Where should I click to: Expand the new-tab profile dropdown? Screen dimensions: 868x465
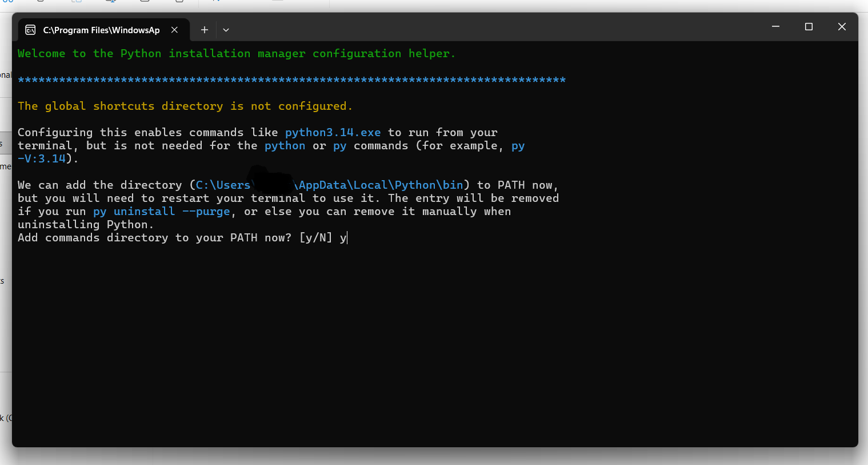click(226, 30)
